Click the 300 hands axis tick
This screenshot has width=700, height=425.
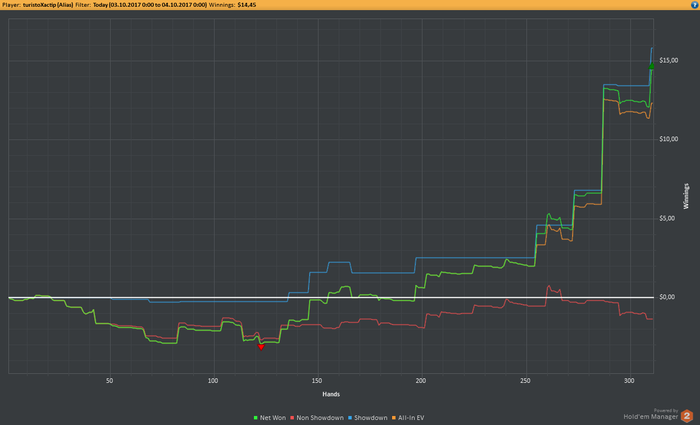pyautogui.click(x=629, y=381)
